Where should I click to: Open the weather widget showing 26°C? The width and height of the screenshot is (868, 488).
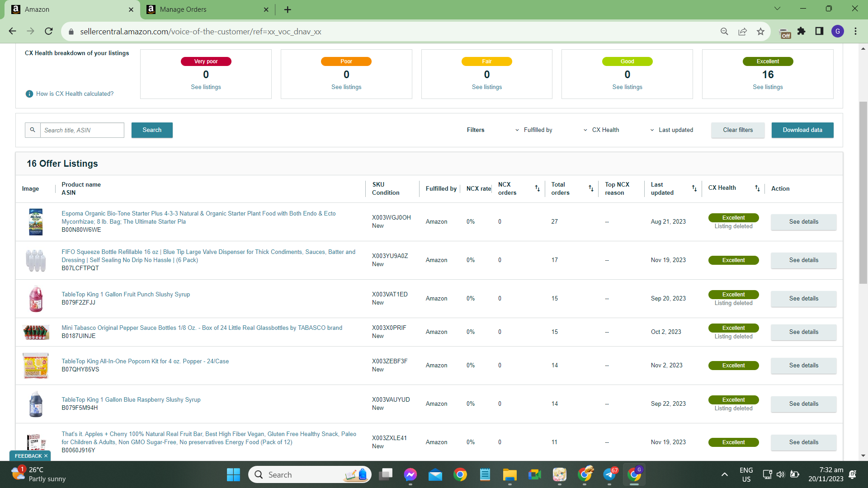tap(38, 474)
